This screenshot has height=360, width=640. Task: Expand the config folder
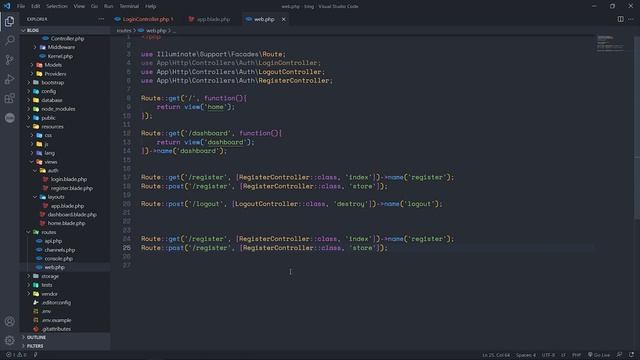[65, 91]
